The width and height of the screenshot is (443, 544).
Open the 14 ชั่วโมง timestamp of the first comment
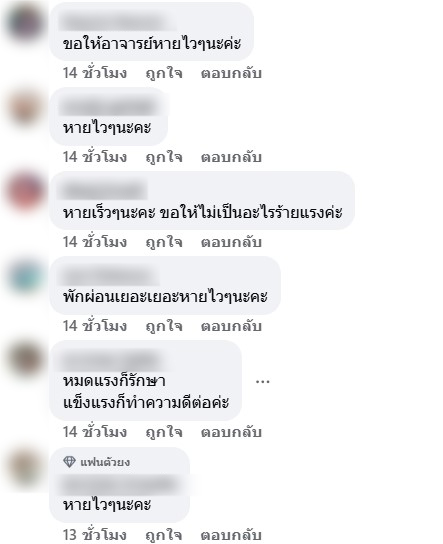click(95, 73)
